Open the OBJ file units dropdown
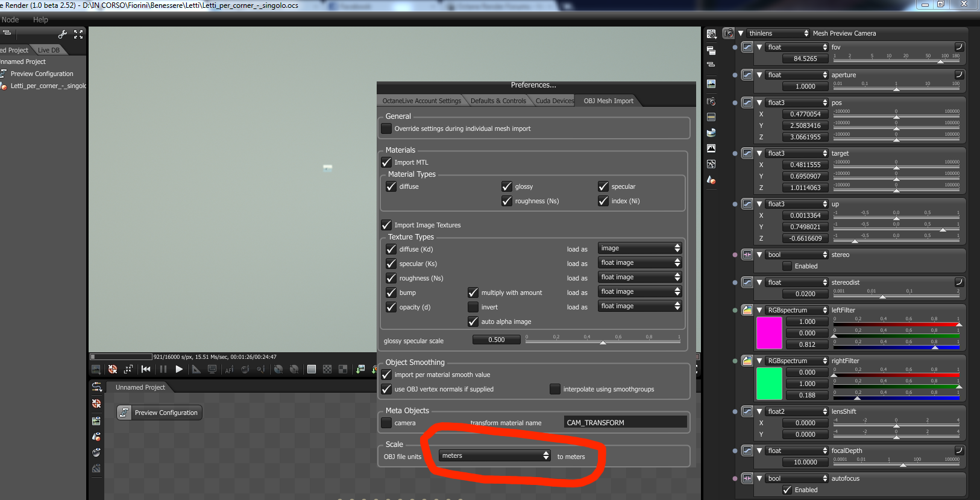Screen dimensions: 980x500 tap(495, 455)
